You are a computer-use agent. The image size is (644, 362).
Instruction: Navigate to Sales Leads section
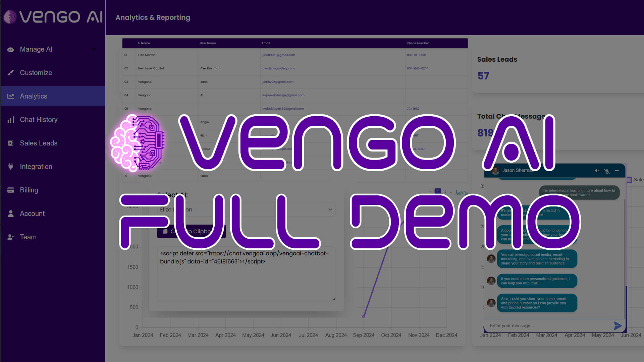39,143
